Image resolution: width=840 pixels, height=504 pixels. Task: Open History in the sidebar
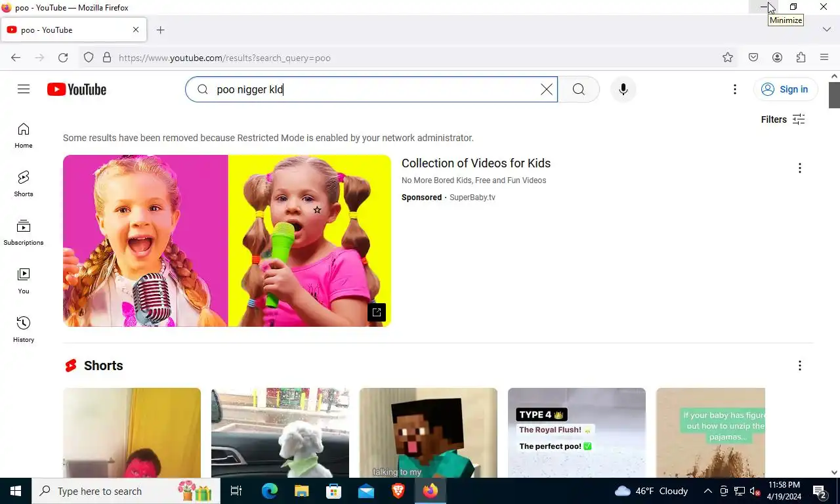point(24,329)
